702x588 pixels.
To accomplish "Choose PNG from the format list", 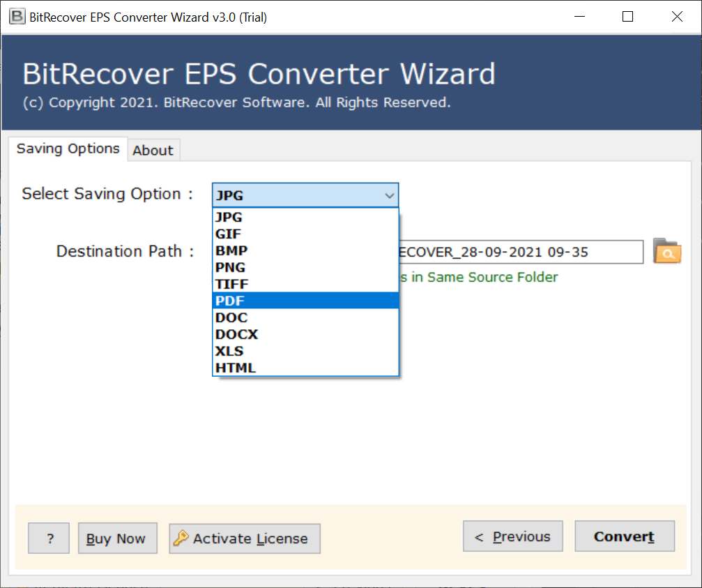I will [x=305, y=267].
